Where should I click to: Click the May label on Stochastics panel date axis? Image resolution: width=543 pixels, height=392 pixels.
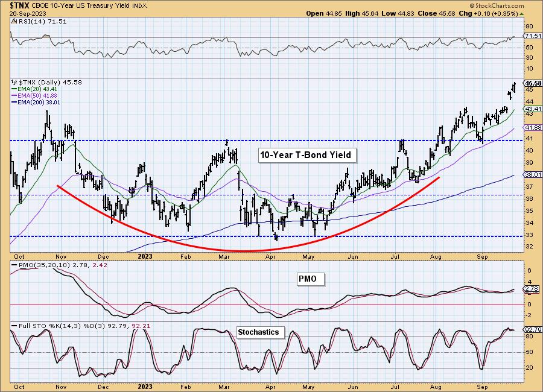308,387
